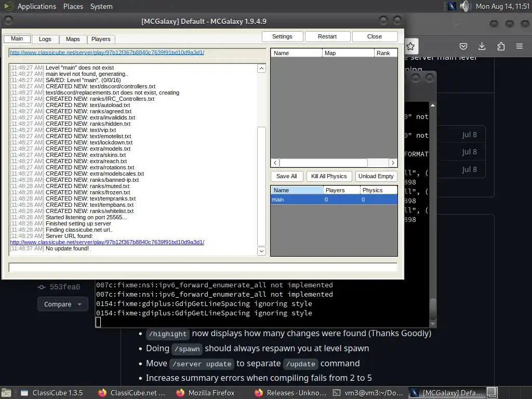The image size is (532, 399).
Task: Open the Compare dropdown on GitHub page
Action: (x=63, y=304)
